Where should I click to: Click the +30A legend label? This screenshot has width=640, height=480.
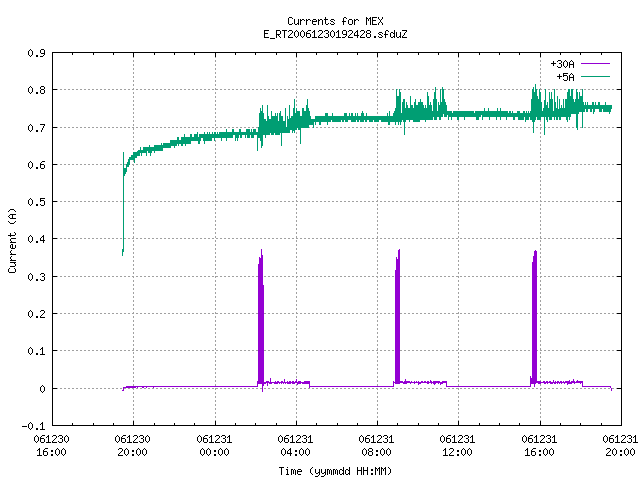[x=562, y=64]
